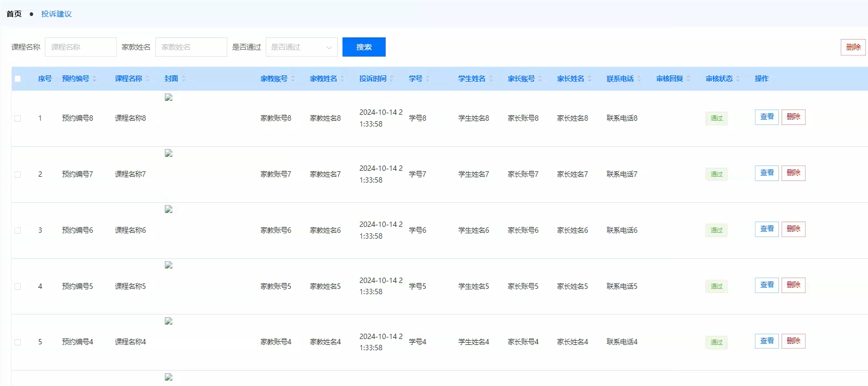Check the row for 预约编号8

click(18, 119)
